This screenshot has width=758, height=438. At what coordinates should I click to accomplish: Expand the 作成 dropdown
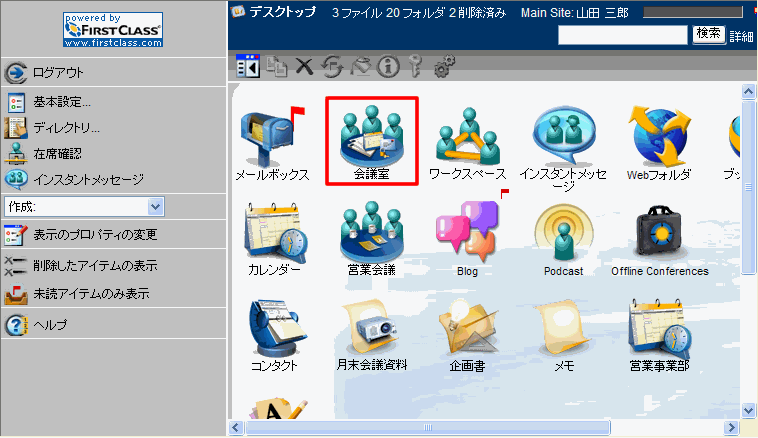(x=155, y=206)
